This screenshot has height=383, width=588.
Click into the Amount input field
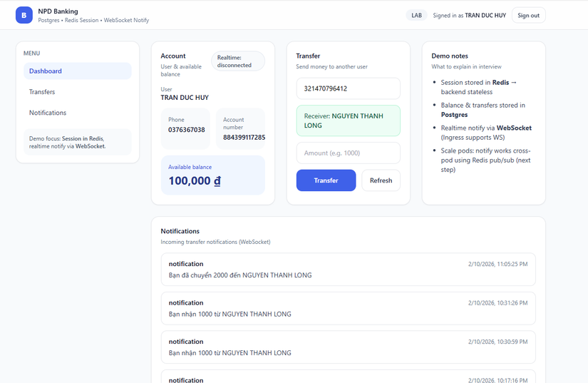[x=348, y=153]
